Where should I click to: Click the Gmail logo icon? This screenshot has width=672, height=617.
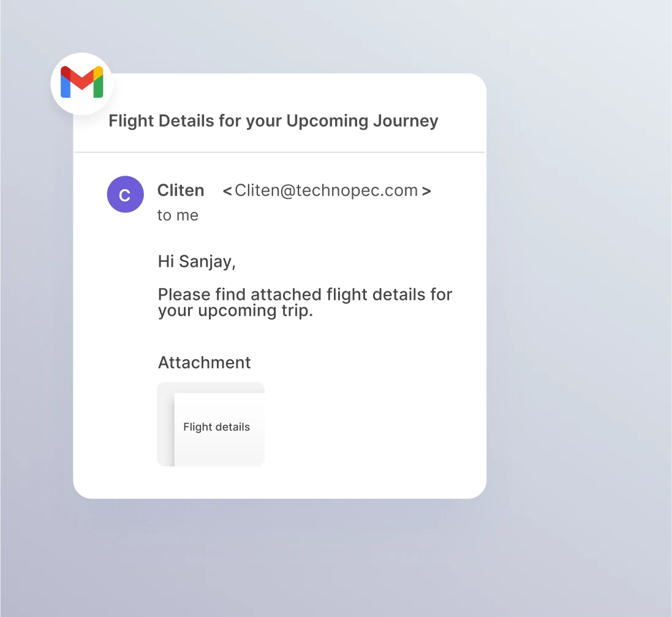click(81, 83)
